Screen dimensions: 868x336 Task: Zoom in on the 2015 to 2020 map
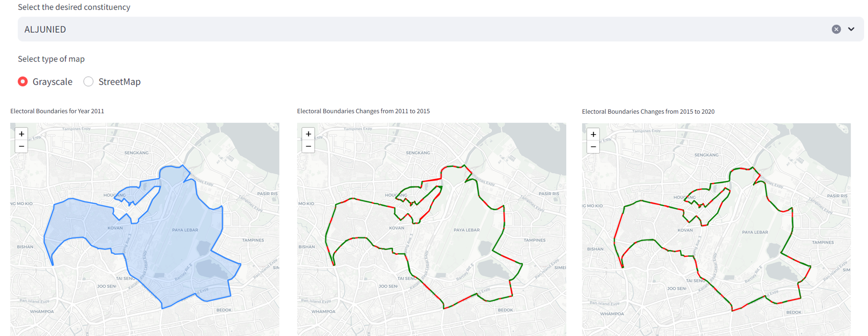tap(593, 134)
